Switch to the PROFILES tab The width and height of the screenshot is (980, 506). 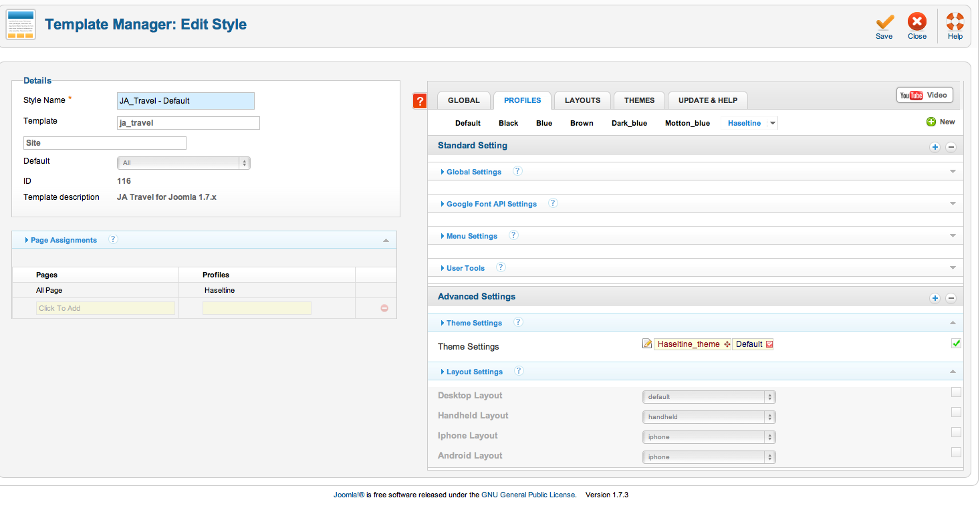[x=523, y=100]
